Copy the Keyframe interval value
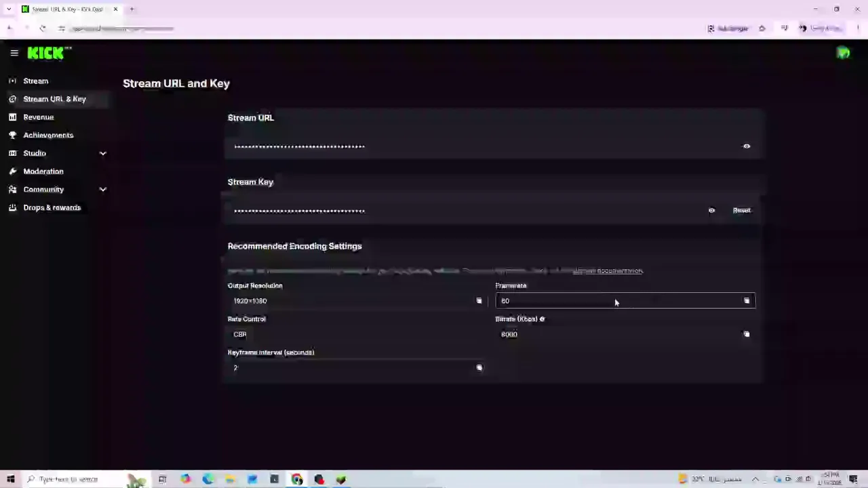The width and height of the screenshot is (868, 488). point(479,368)
